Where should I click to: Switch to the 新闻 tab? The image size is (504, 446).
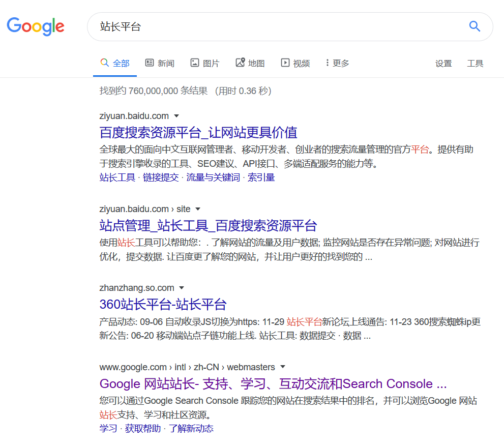click(160, 63)
